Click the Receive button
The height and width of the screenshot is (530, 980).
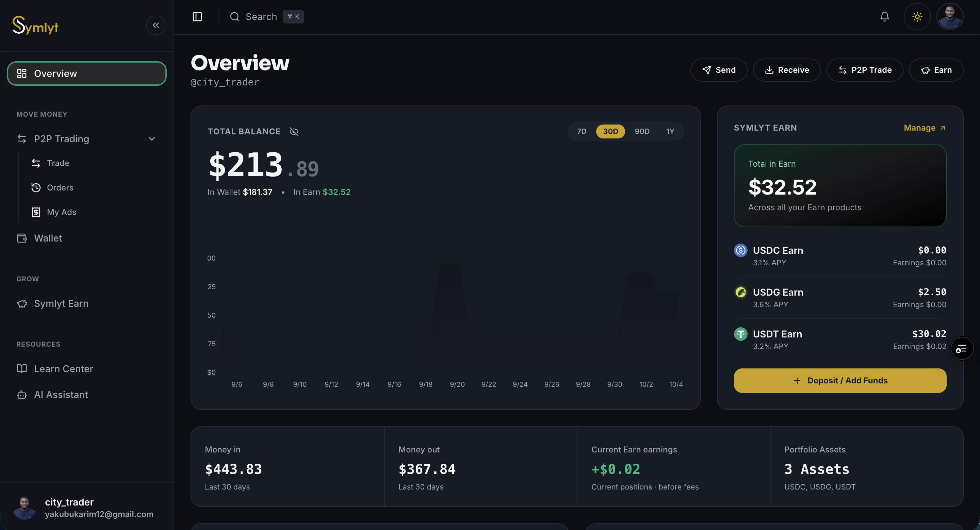[787, 70]
